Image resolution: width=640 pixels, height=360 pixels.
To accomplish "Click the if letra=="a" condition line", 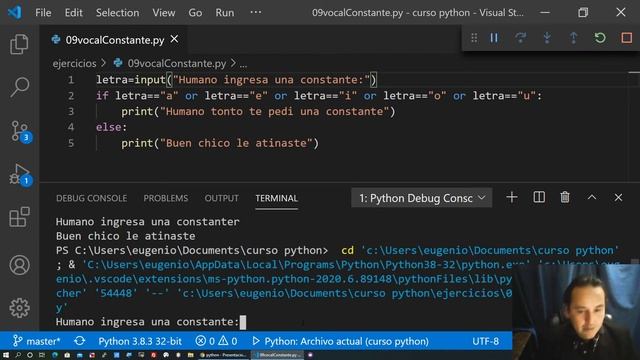I will coord(319,96).
